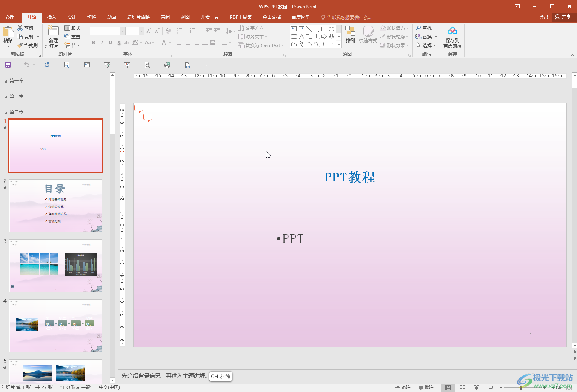Collapse the 第三章 section
577x392 pixels.
point(6,113)
